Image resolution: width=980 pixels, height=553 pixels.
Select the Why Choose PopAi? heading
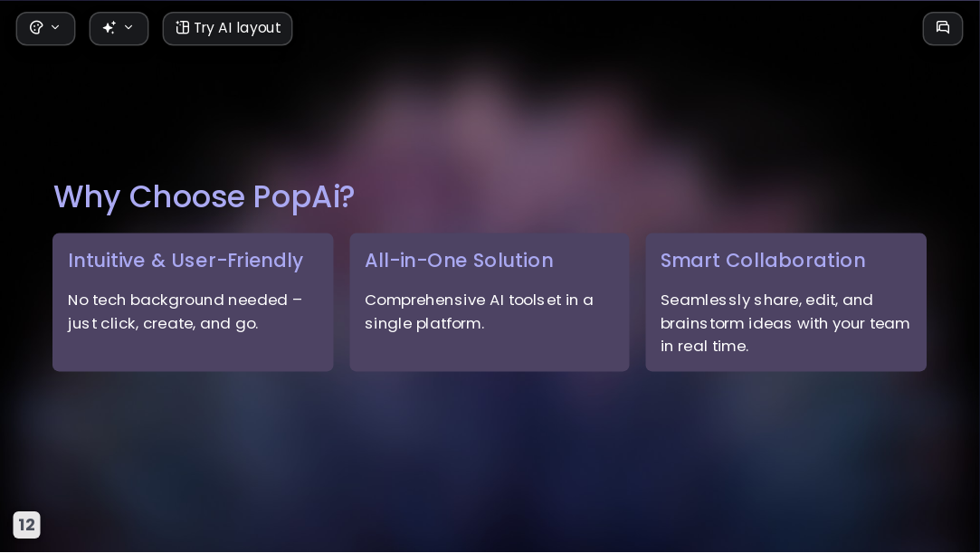pyautogui.click(x=205, y=196)
